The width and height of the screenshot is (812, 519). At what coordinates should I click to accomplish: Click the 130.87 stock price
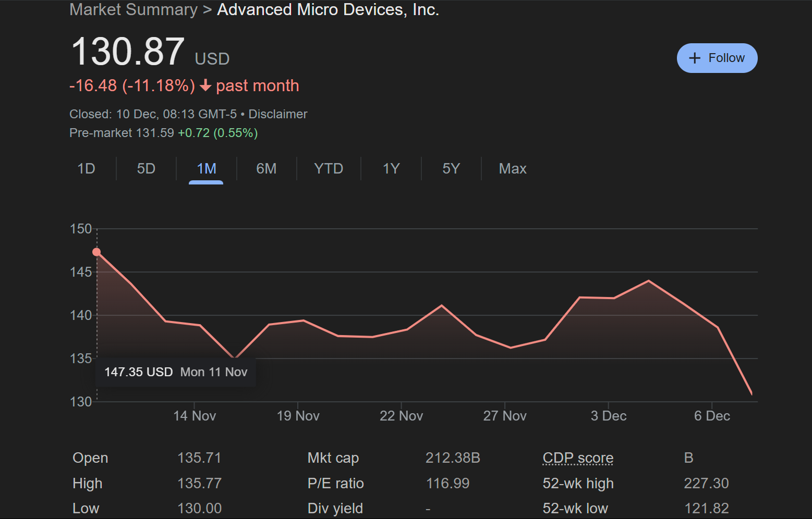click(128, 52)
